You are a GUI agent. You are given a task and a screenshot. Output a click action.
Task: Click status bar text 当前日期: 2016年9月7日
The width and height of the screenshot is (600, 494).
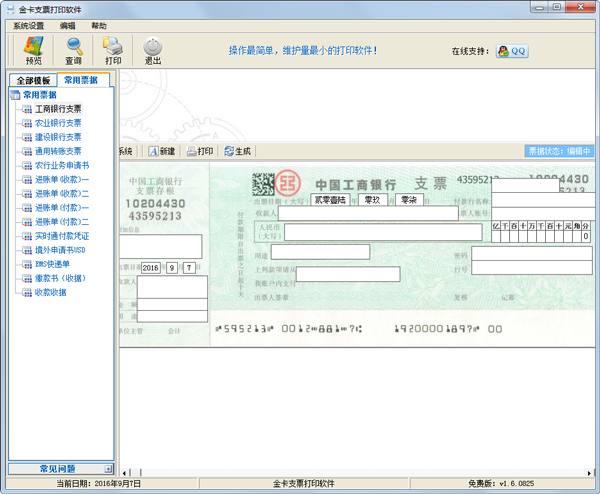tap(99, 484)
